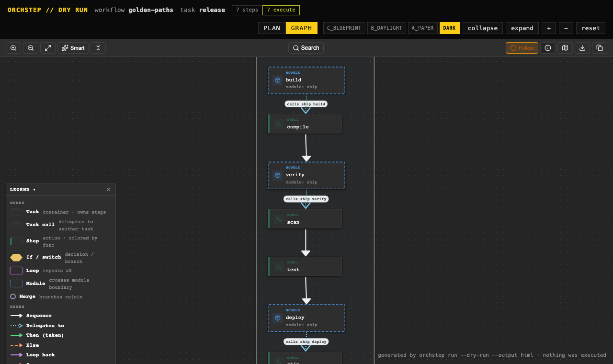Toggle the Follow mode button

(x=522, y=48)
